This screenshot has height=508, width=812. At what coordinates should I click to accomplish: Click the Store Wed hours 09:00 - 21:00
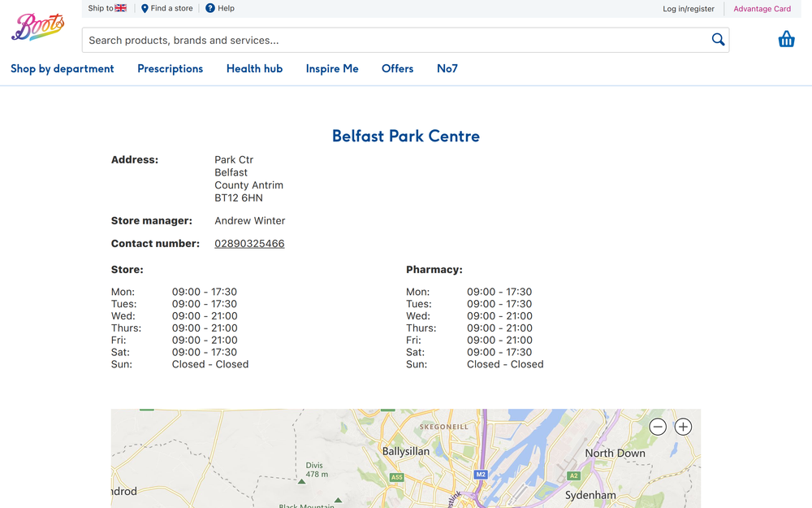point(205,315)
